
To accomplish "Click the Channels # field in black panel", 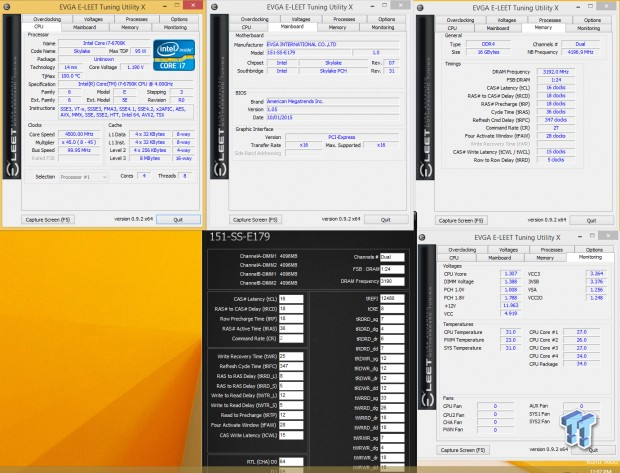I will 392,257.
